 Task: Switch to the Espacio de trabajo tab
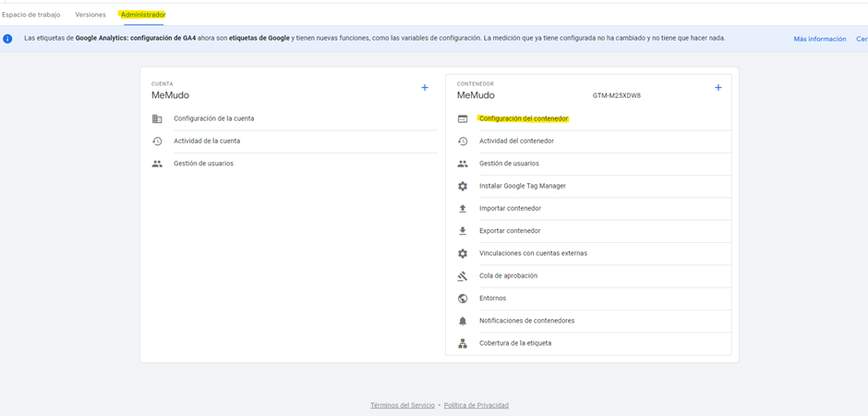(x=31, y=15)
